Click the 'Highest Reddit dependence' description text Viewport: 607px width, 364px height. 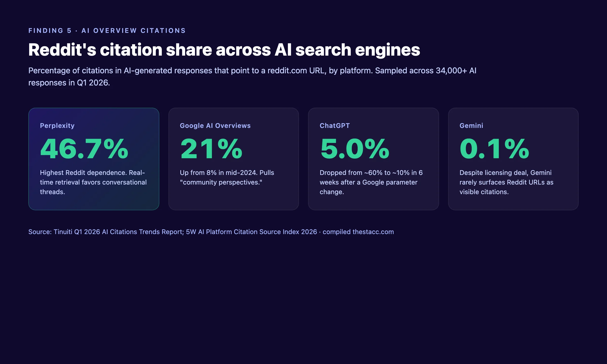pyautogui.click(x=93, y=182)
